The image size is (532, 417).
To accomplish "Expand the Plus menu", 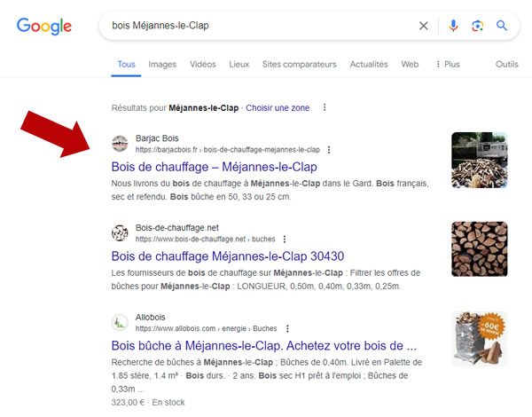I will pyautogui.click(x=448, y=64).
